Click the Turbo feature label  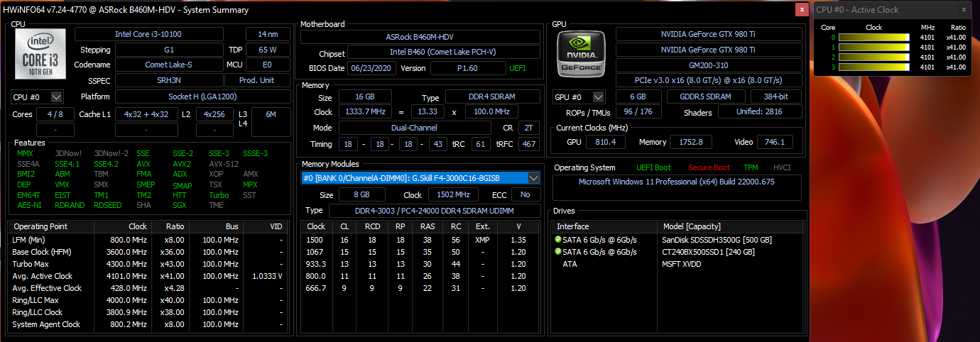(x=219, y=195)
